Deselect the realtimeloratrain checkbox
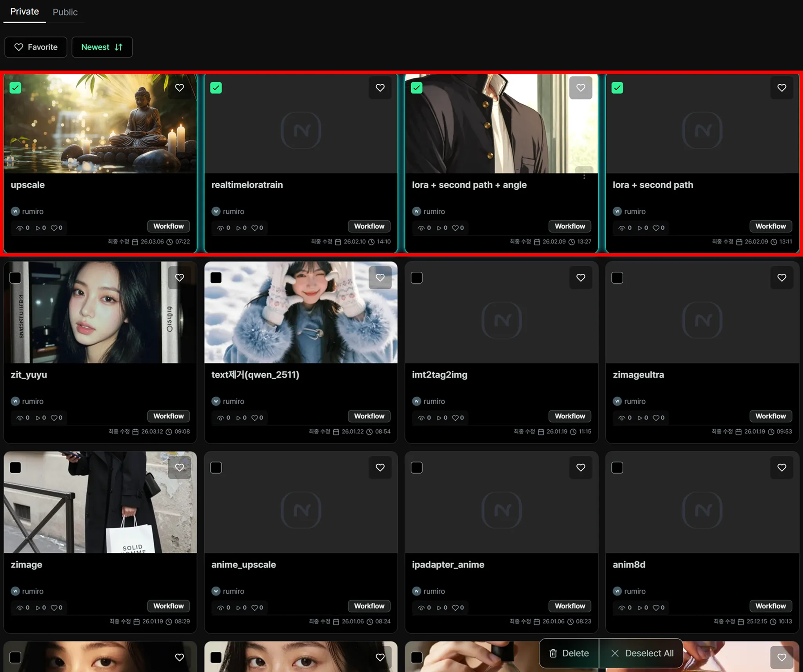 point(216,88)
